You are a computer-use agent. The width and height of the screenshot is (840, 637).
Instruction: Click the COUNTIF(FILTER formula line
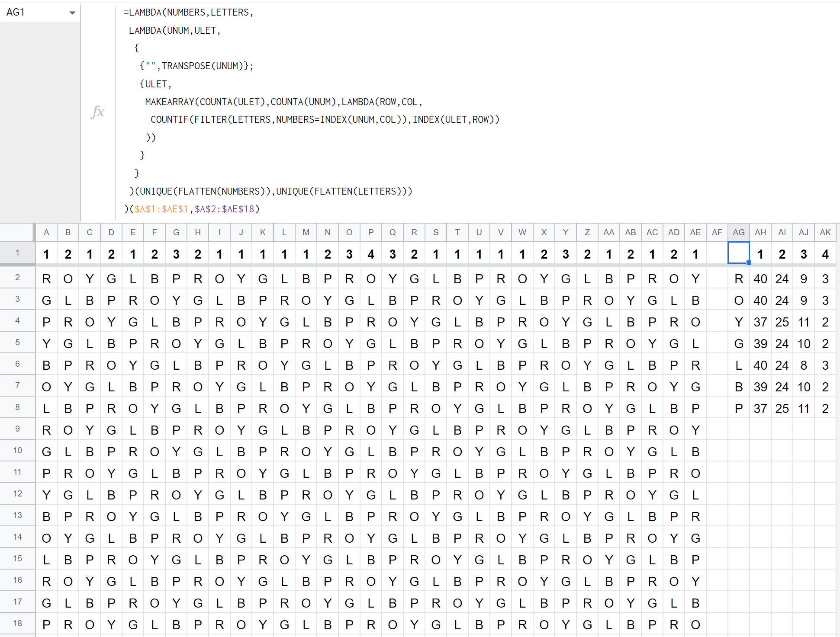pos(325,120)
